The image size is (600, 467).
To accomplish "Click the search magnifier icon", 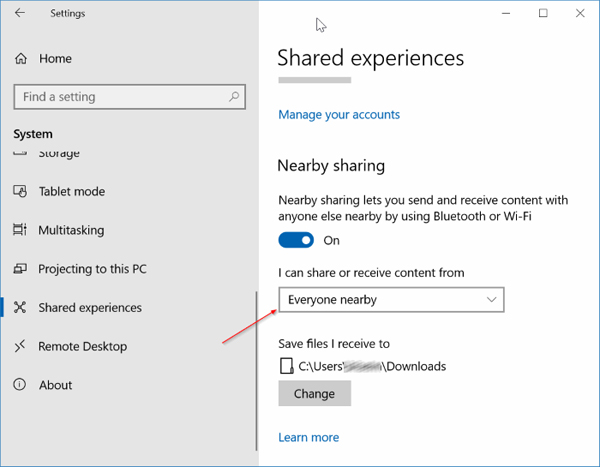I will coord(234,97).
